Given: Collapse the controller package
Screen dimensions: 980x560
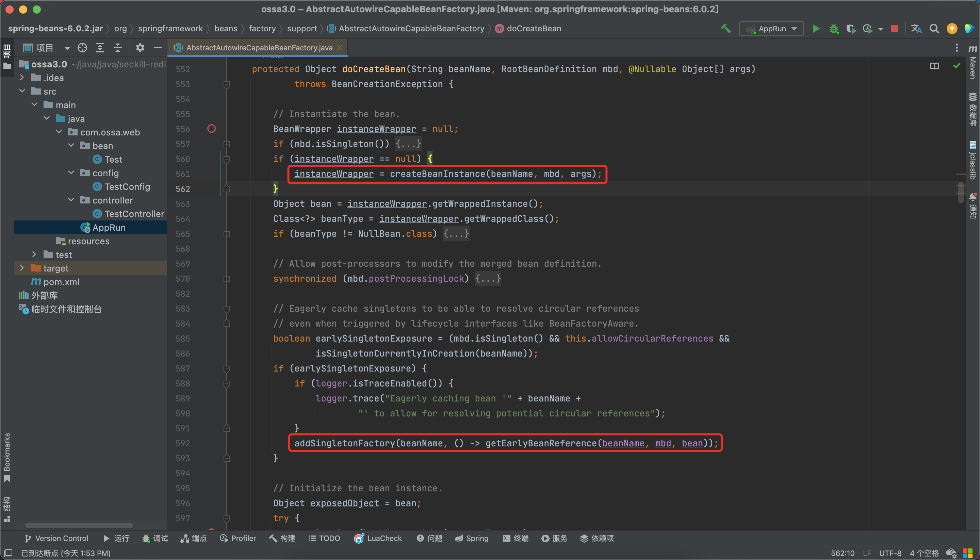Looking at the screenshot, I should pos(71,200).
